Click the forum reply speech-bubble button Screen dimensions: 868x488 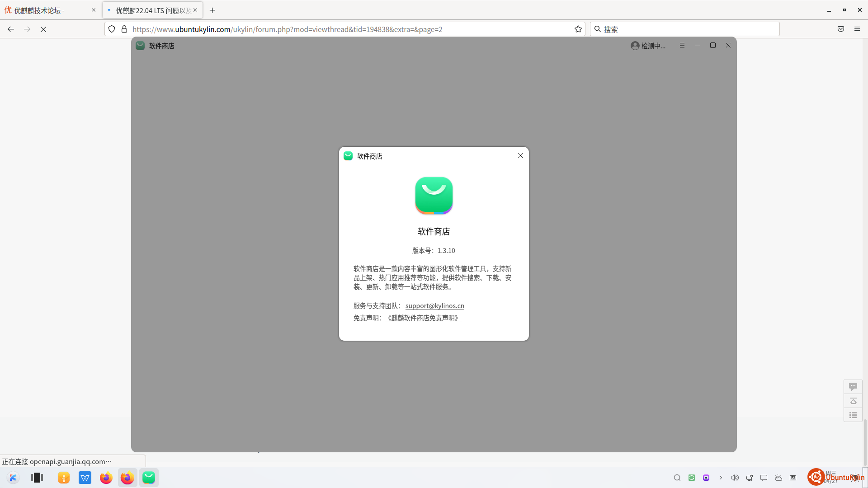853,386
